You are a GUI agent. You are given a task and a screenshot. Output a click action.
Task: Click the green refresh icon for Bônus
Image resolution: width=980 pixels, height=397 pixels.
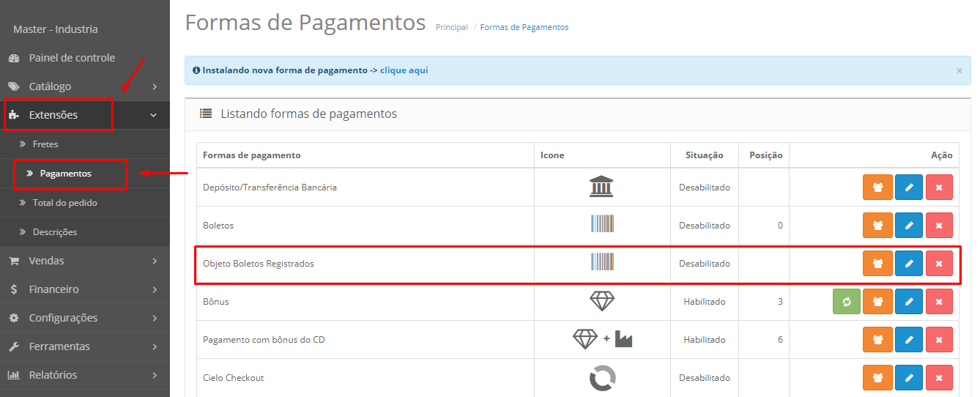coord(847,302)
